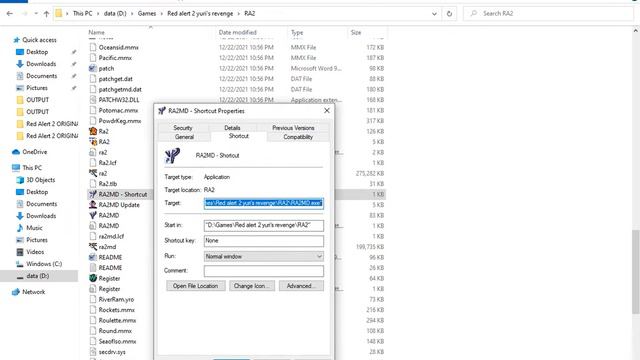Close the Shortcut Properties dialog
Screen dimensions: 640x360
(327, 111)
